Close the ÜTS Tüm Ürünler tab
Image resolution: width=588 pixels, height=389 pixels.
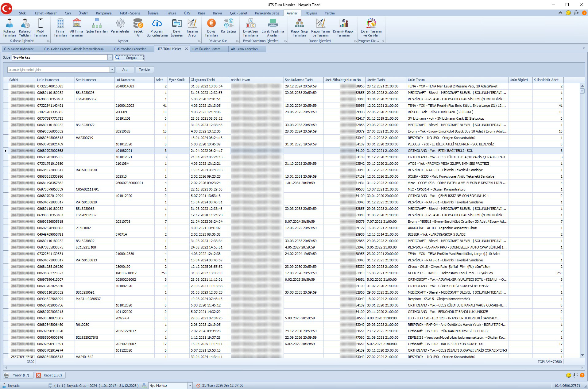pos(186,49)
